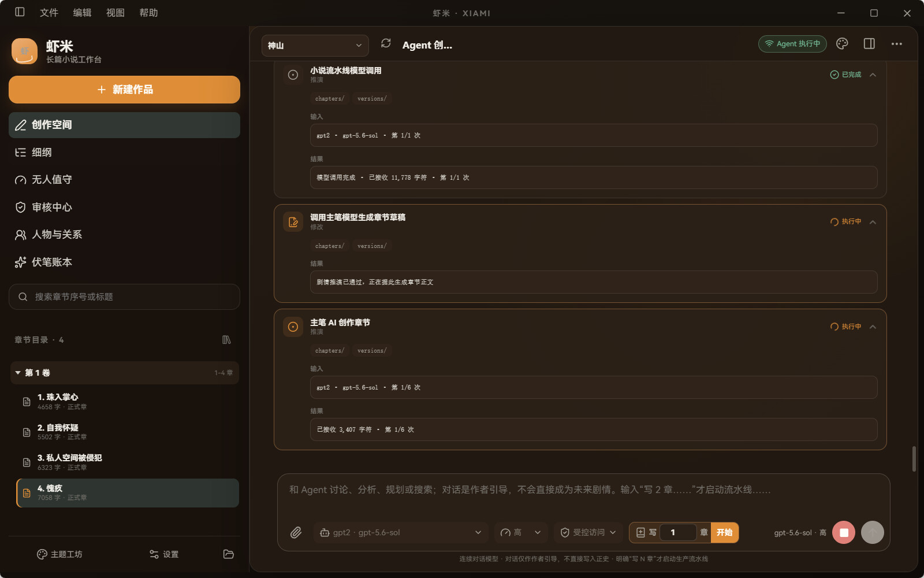Open the three-dot more options menu
Screen dimensions: 924x578
coord(896,44)
